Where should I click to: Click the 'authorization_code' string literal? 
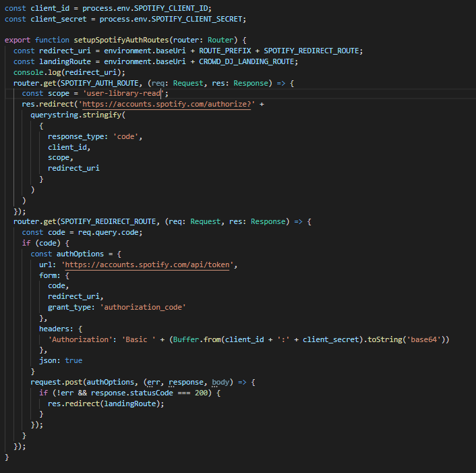tap(143, 308)
